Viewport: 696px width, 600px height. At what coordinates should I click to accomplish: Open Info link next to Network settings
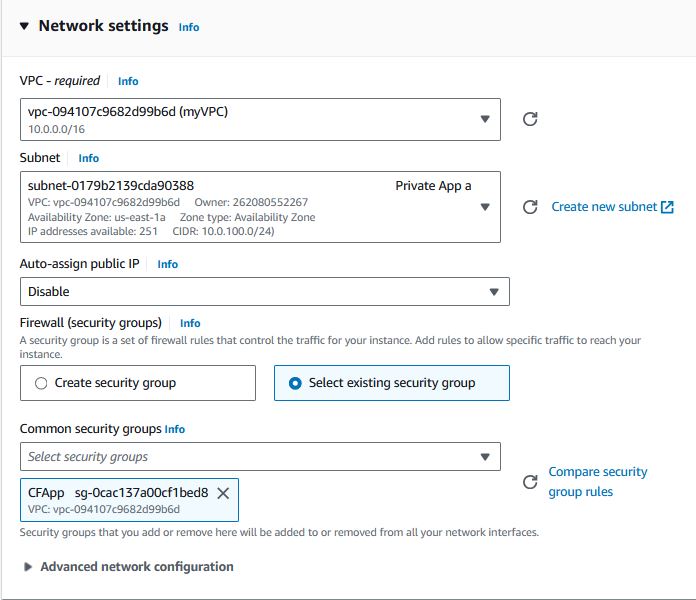[189, 27]
